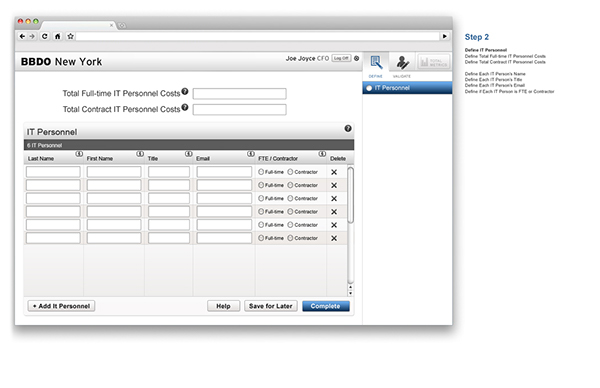Click the icon beside Title column header
The image size is (600, 388).
coord(189,154)
